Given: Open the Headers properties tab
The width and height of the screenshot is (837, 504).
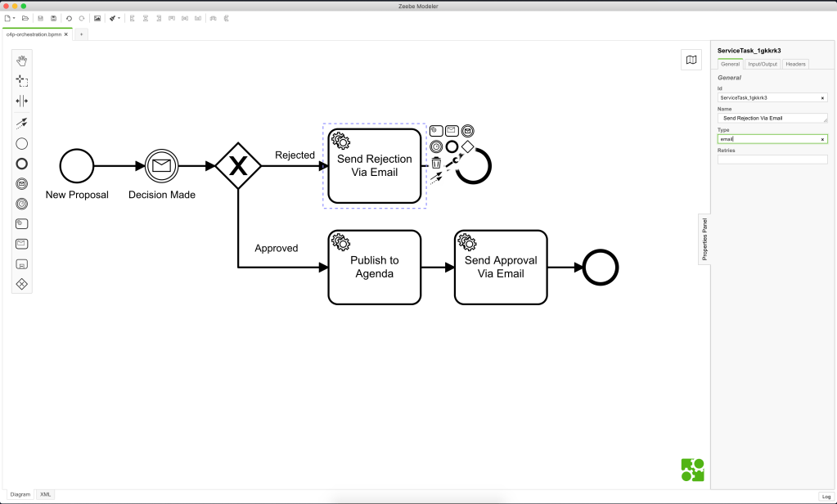Looking at the screenshot, I should point(795,64).
